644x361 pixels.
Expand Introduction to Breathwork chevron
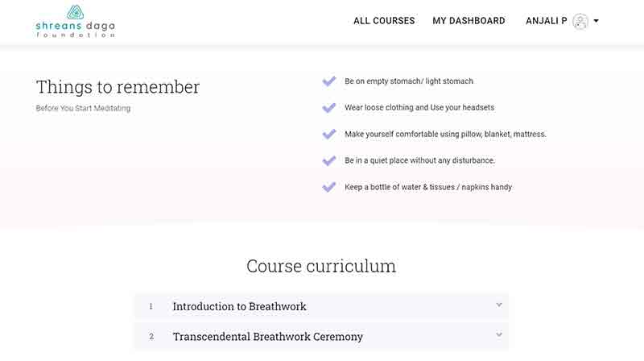click(499, 305)
